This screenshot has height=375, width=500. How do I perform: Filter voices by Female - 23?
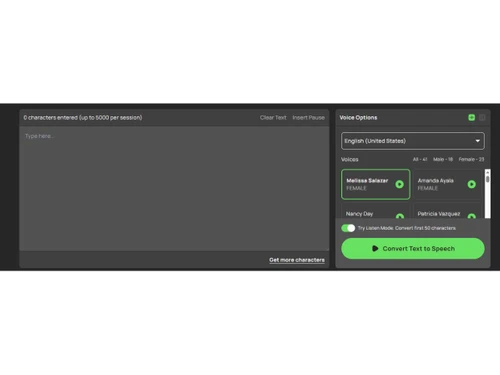(471, 159)
